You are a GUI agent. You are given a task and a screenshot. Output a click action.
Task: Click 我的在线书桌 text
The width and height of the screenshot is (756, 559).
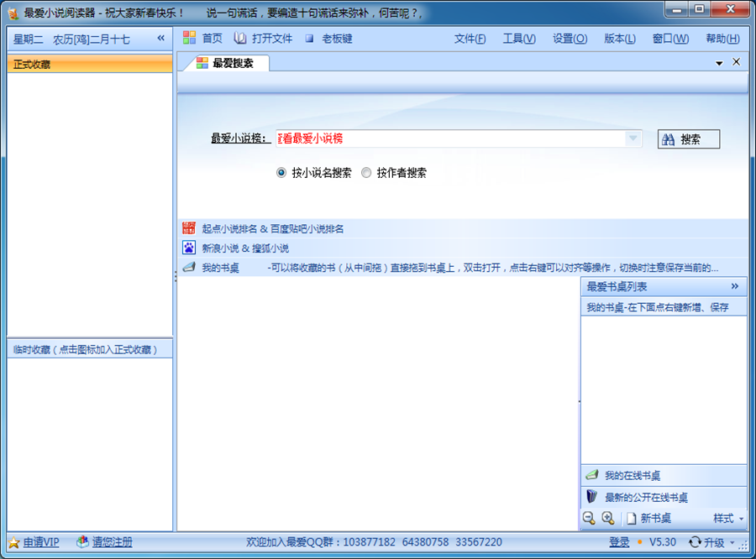[x=633, y=476]
